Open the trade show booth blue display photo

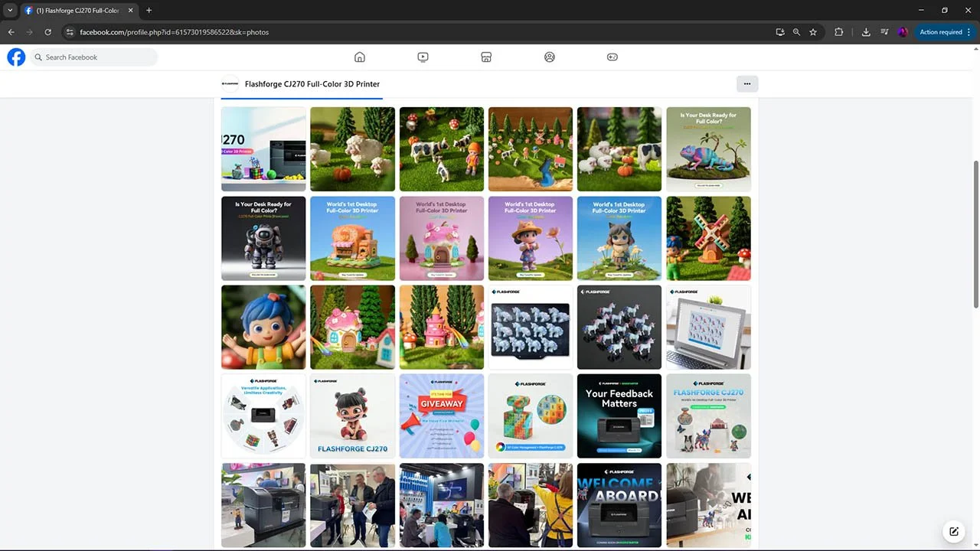coord(442,505)
